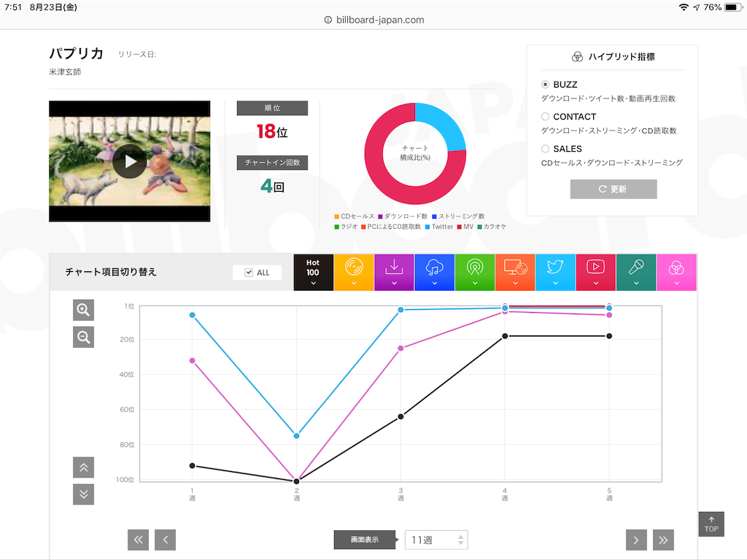Play the Paprika music video
Viewport: 747px width, 560px height.
point(130,161)
